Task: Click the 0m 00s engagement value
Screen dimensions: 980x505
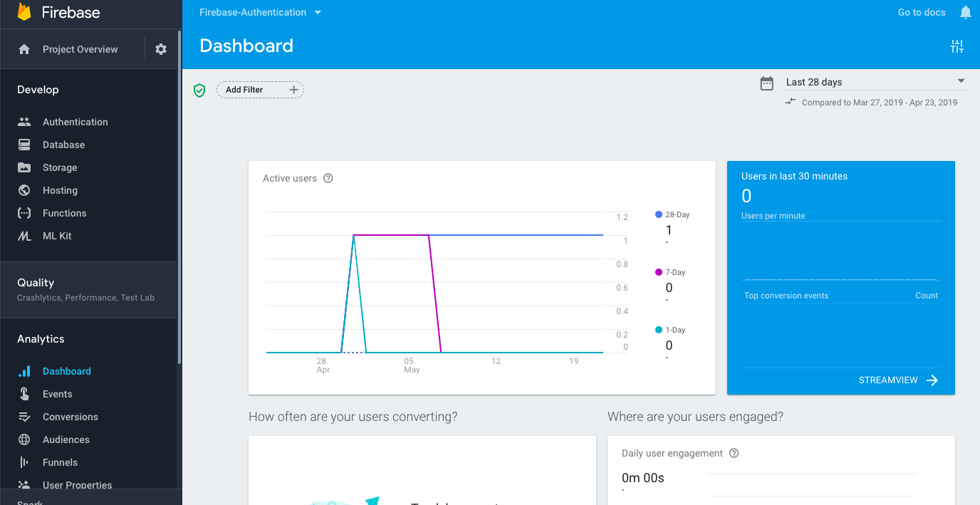Action: 643,478
